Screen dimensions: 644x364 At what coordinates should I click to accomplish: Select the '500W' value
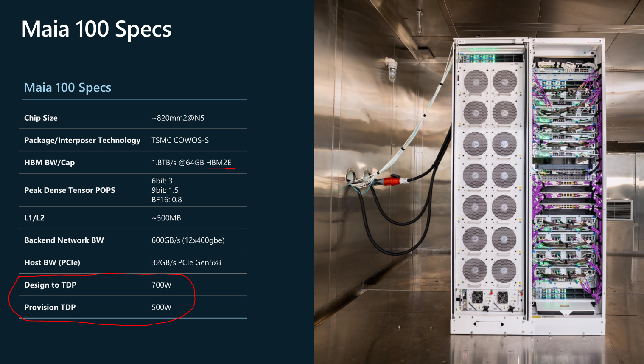162,307
